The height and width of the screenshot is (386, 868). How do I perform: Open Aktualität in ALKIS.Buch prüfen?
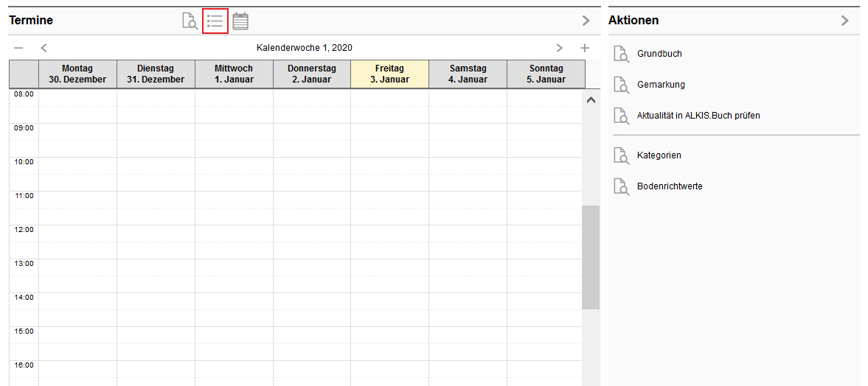tap(698, 116)
